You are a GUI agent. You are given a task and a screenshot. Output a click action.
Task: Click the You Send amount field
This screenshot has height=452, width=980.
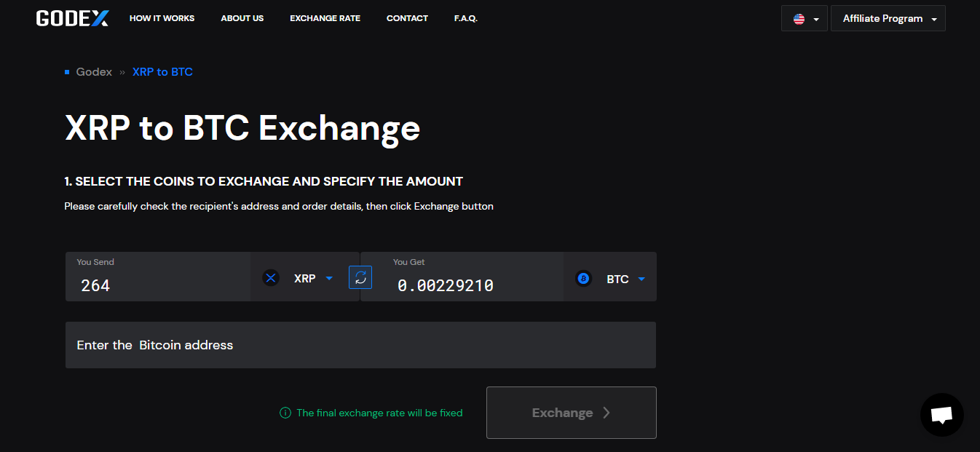[158, 277]
